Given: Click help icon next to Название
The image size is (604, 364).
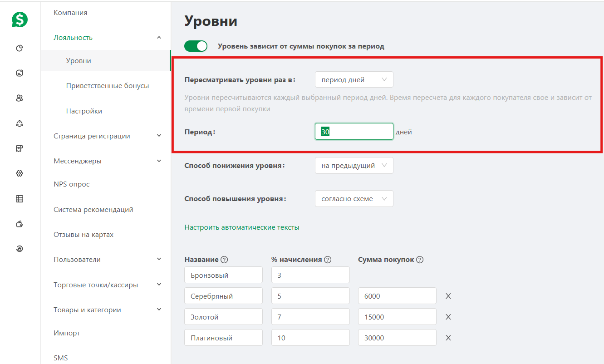Looking at the screenshot, I should click(224, 260).
